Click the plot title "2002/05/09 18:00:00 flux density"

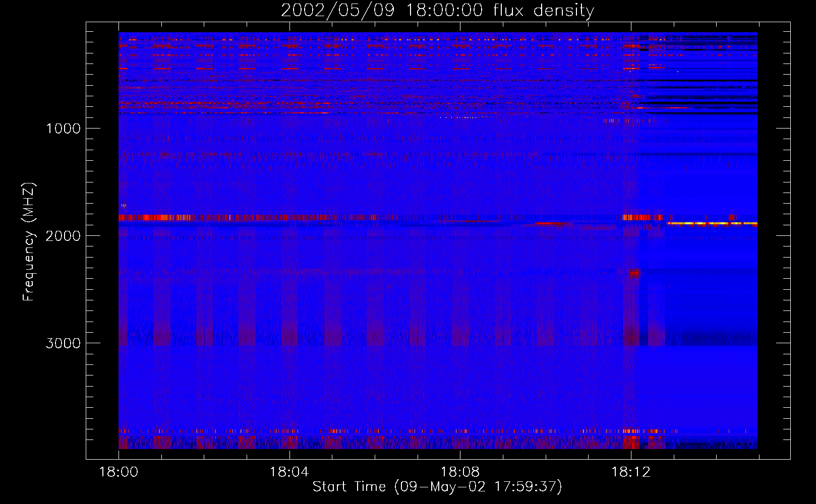[437, 10]
